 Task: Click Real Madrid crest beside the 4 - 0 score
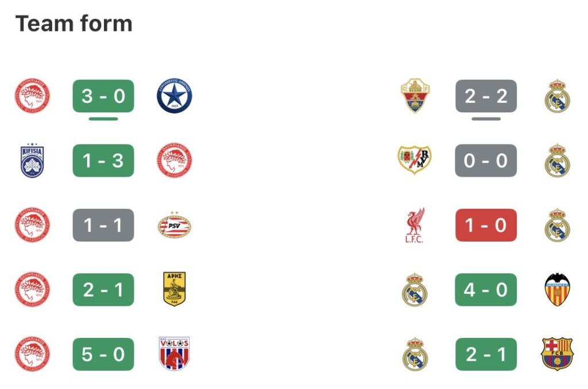click(415, 290)
